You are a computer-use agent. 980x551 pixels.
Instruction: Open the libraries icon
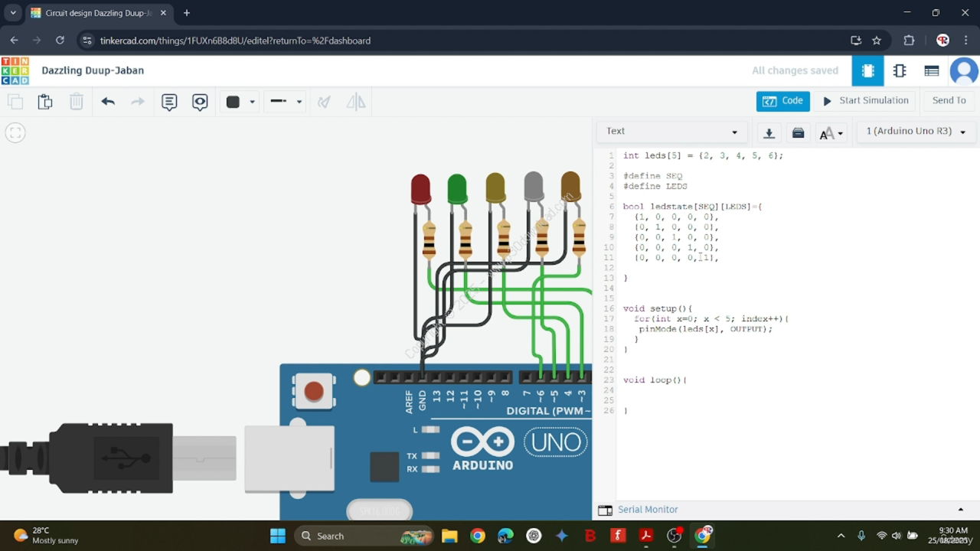point(798,132)
